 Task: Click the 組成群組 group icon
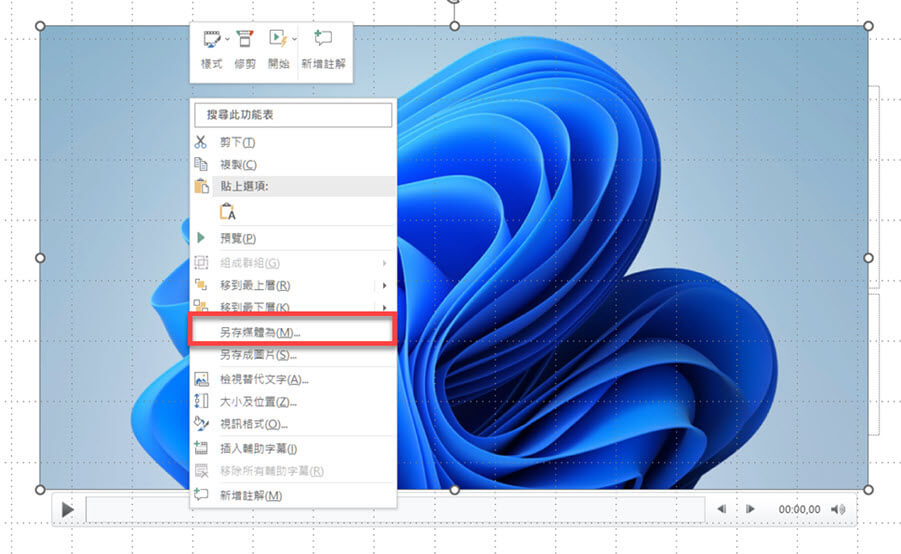point(201,263)
